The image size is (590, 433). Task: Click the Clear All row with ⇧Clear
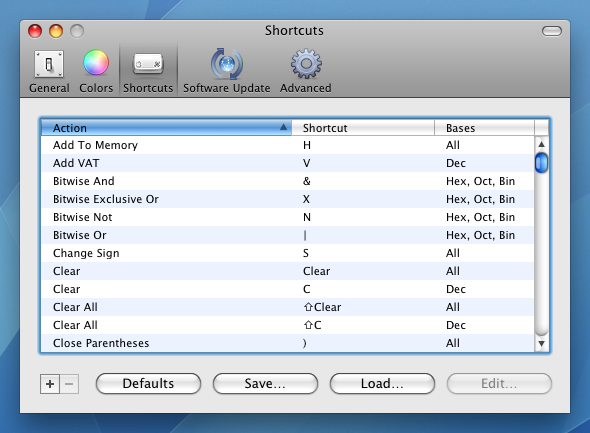pyautogui.click(x=287, y=307)
